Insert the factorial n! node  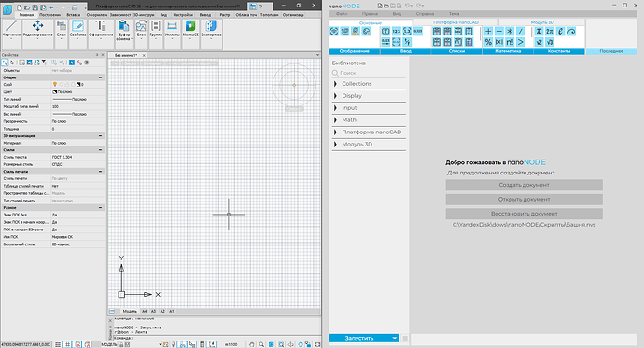coord(510,42)
